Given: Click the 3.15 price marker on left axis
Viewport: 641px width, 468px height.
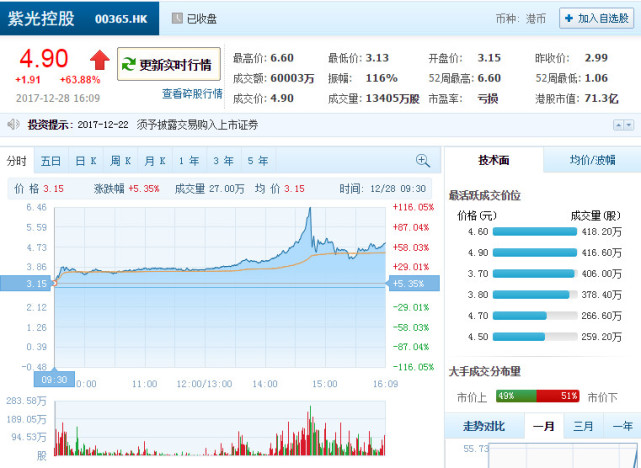Looking at the screenshot, I should (x=26, y=283).
